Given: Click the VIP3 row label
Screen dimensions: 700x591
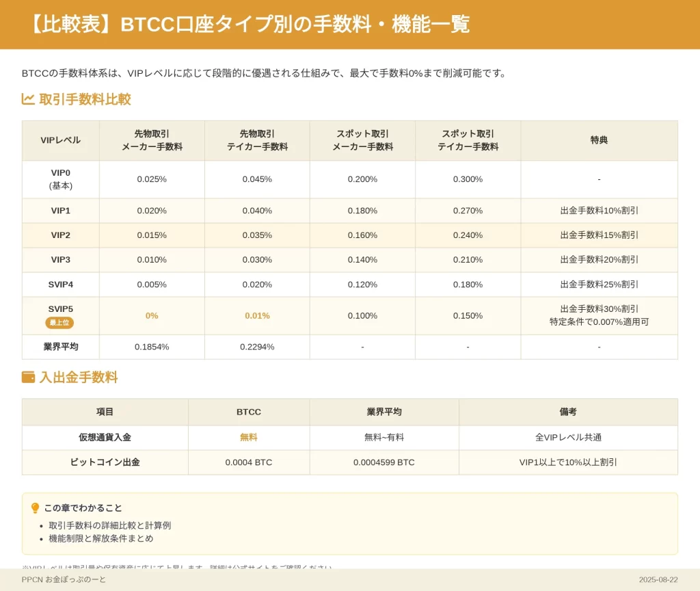Looking at the screenshot, I should pyautogui.click(x=61, y=259).
